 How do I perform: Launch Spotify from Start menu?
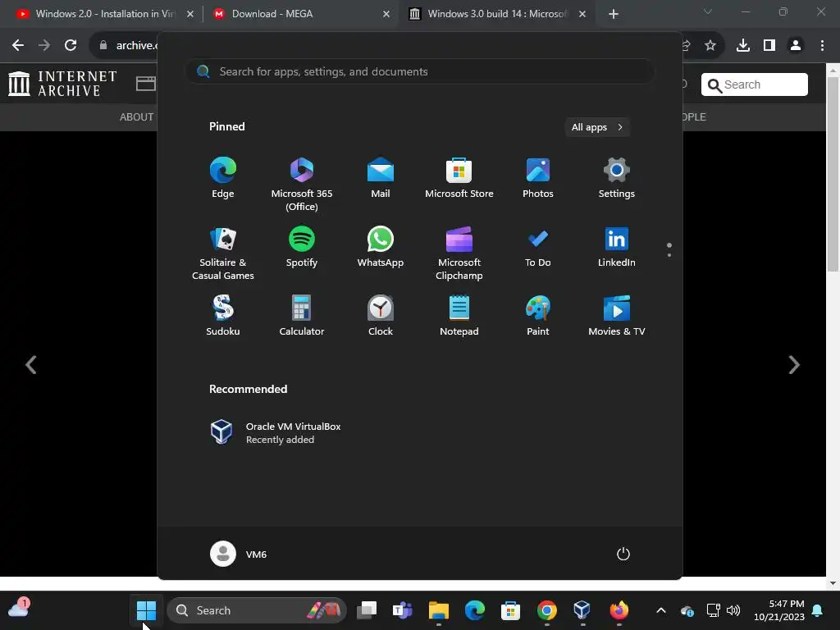point(302,247)
